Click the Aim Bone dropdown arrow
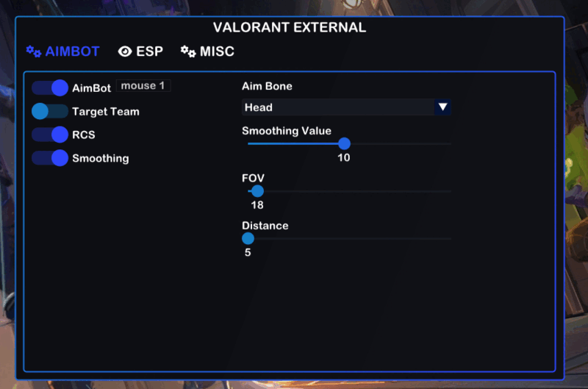 (x=442, y=107)
